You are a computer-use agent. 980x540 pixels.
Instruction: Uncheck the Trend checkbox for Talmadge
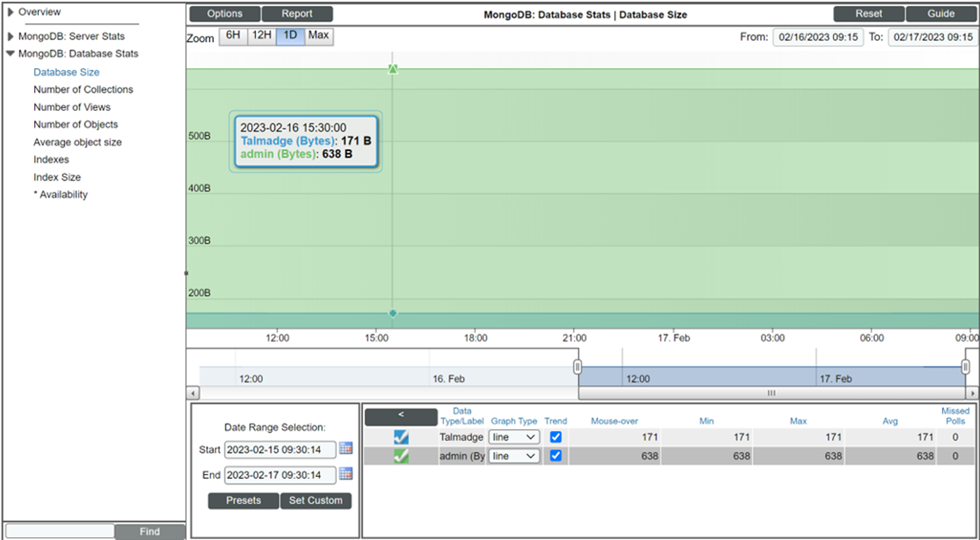555,437
